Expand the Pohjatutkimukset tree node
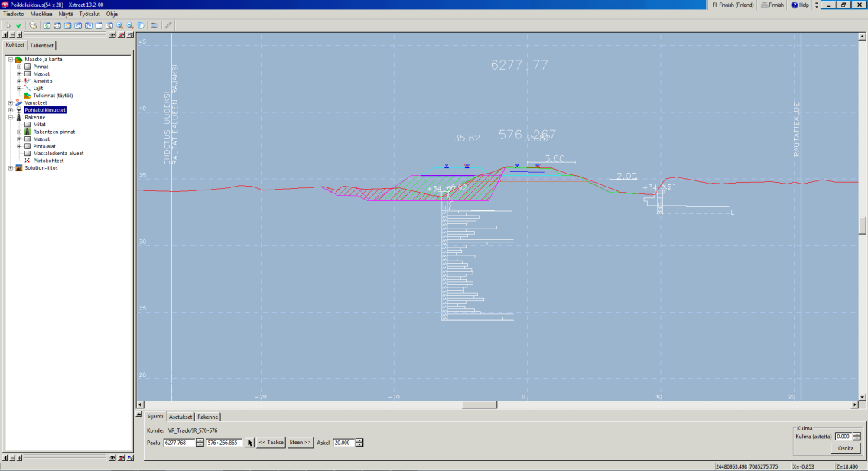868x471 pixels. pyautogui.click(x=11, y=110)
